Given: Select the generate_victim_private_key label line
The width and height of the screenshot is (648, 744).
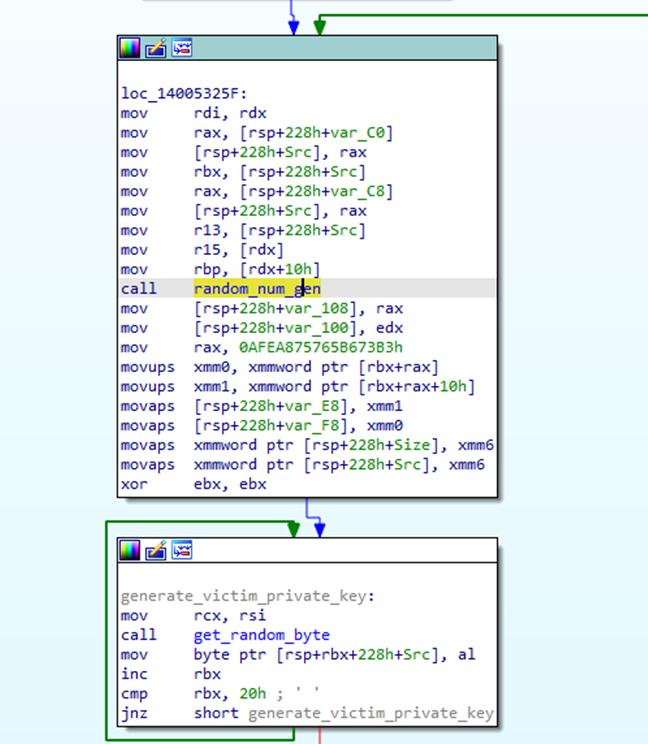Looking at the screenshot, I should pyautogui.click(x=248, y=596).
